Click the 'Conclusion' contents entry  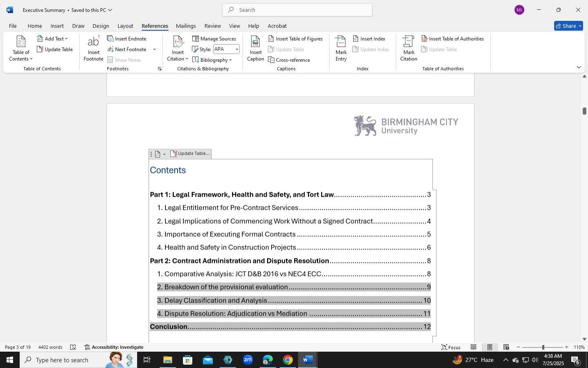pyautogui.click(x=290, y=327)
